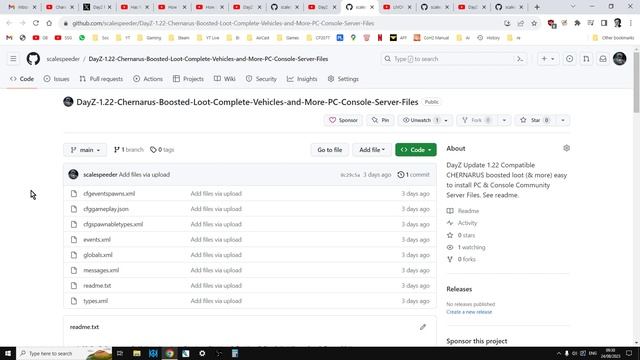Screen dimensions: 640x360
Task: Open the Security tab
Action: (261, 79)
